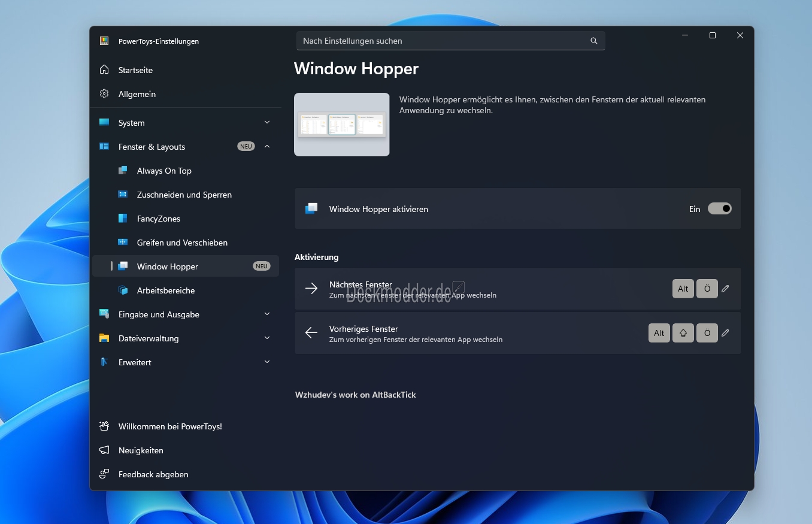812x524 pixels.
Task: Click the Alt key of Vorheriges Fenster shortcut
Action: [659, 333]
